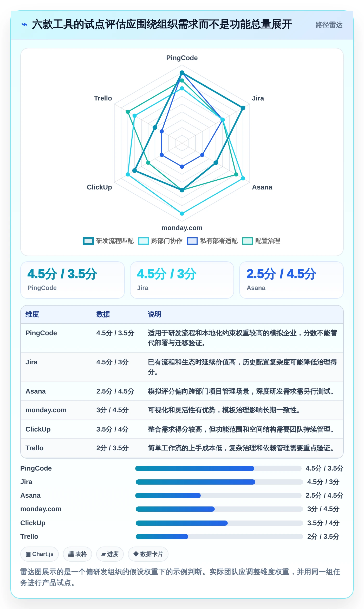Viewport: 364px width, 609px height.
Task: Click the Trello axis label on radar chart
Action: pos(103,98)
